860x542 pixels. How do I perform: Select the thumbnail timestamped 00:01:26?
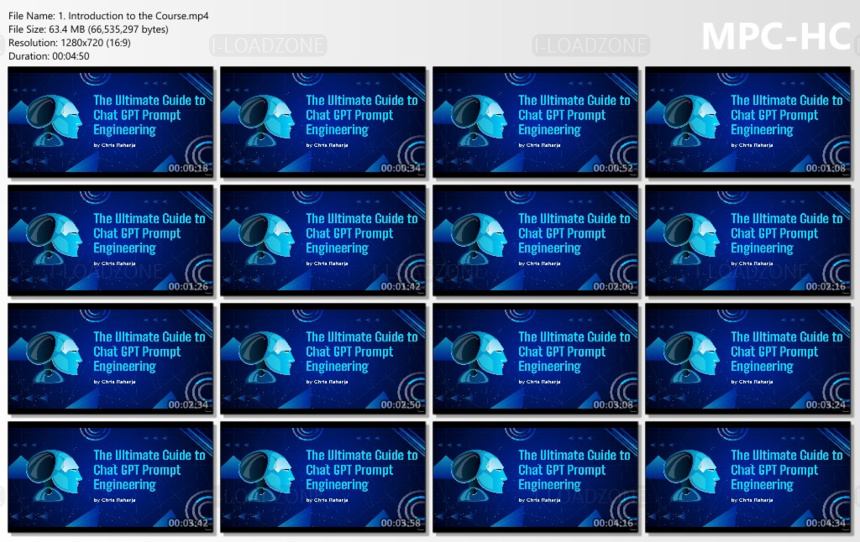[x=111, y=240]
